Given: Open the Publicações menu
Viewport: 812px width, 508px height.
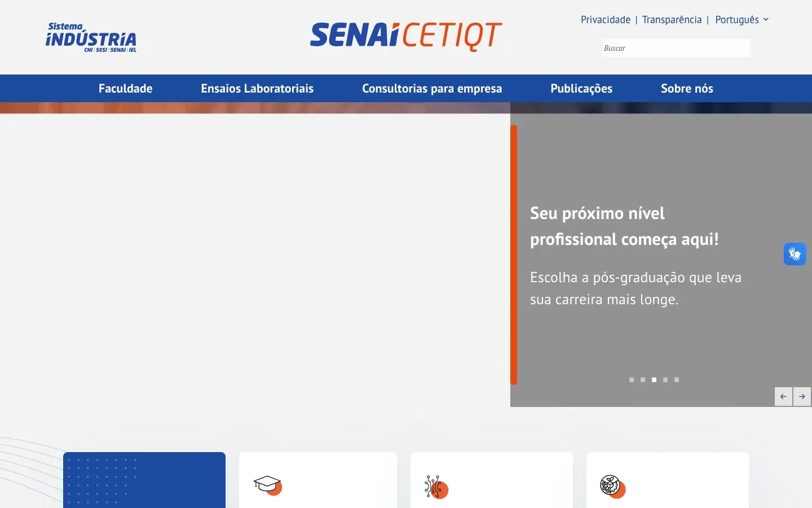Looking at the screenshot, I should coord(581,89).
